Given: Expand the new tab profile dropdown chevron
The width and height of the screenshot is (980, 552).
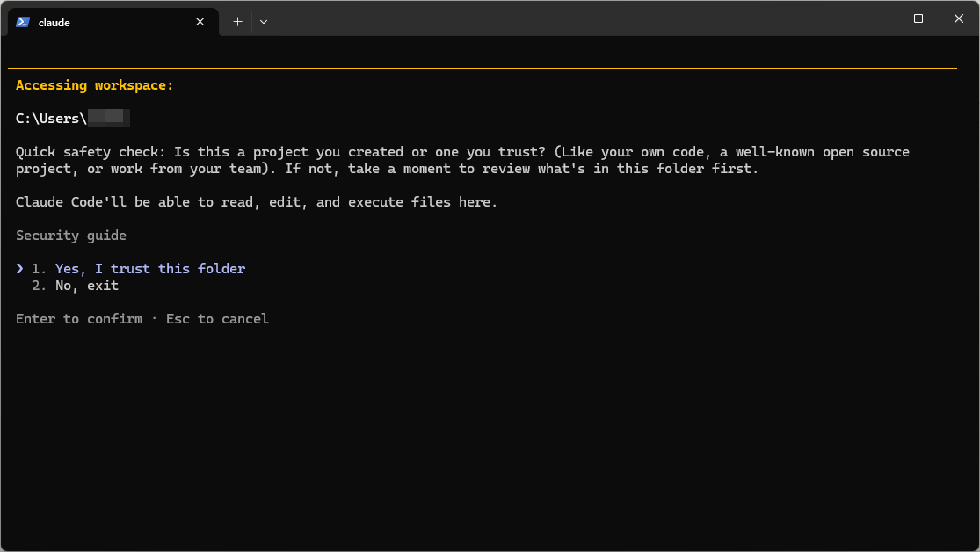Looking at the screenshot, I should pos(264,22).
